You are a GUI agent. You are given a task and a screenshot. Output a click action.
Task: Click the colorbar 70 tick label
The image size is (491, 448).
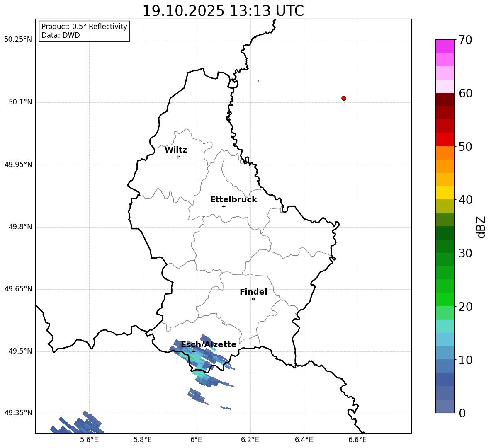[466, 40]
